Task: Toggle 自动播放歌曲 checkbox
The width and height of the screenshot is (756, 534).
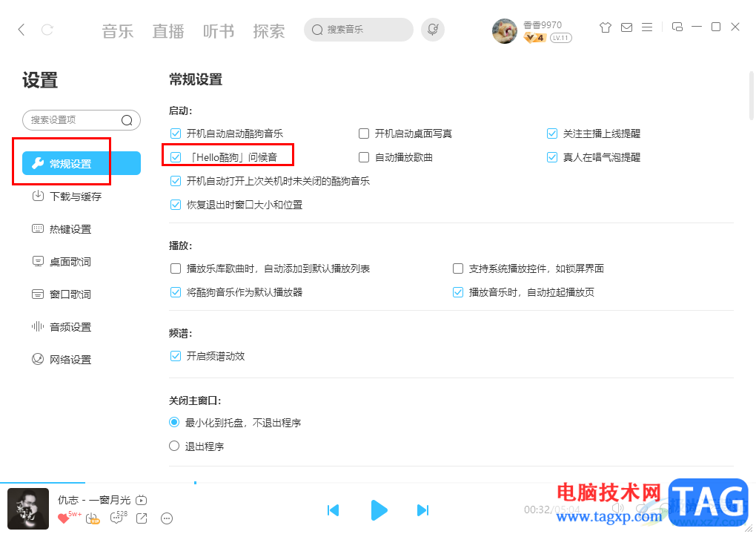Action: (364, 157)
